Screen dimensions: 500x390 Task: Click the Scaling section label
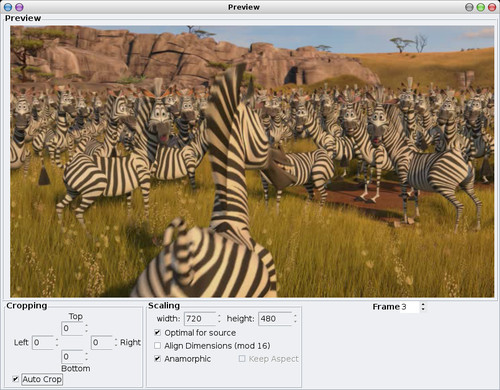164,306
